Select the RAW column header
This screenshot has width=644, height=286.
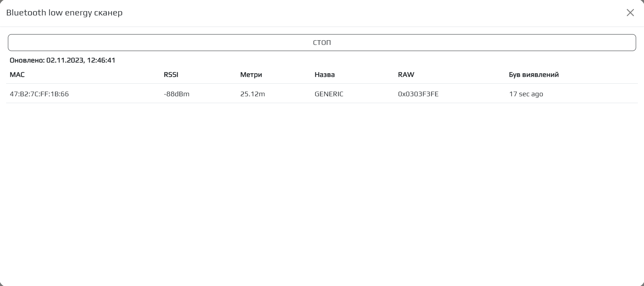[x=406, y=75]
